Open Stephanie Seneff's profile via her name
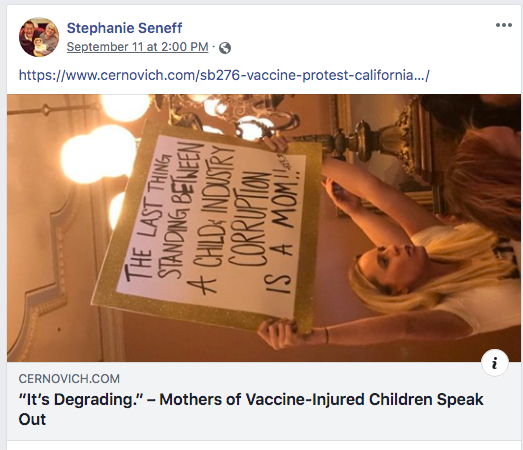Viewport: 523px width, 450px height. tap(124, 28)
